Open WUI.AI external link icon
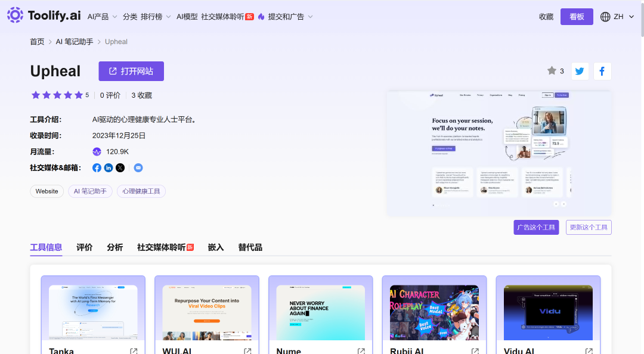This screenshot has height=354, width=644. 247,351
